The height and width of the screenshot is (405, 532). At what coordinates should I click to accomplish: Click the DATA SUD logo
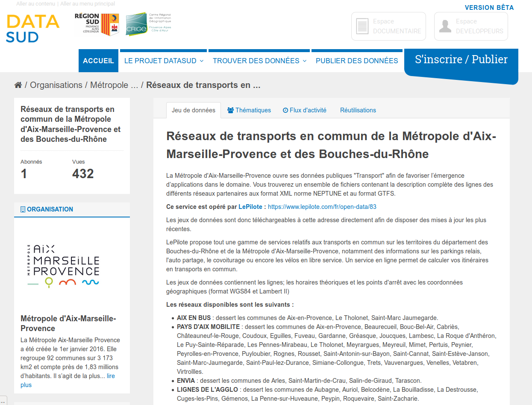33,29
